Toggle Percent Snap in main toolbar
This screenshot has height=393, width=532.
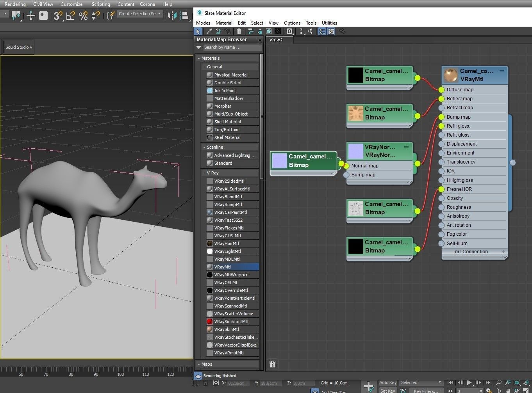point(83,16)
